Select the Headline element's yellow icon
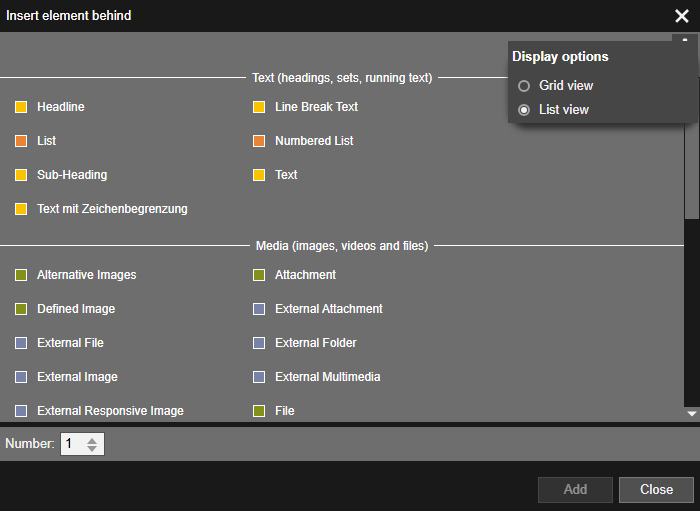Viewport: 700px width, 511px height. tap(21, 107)
